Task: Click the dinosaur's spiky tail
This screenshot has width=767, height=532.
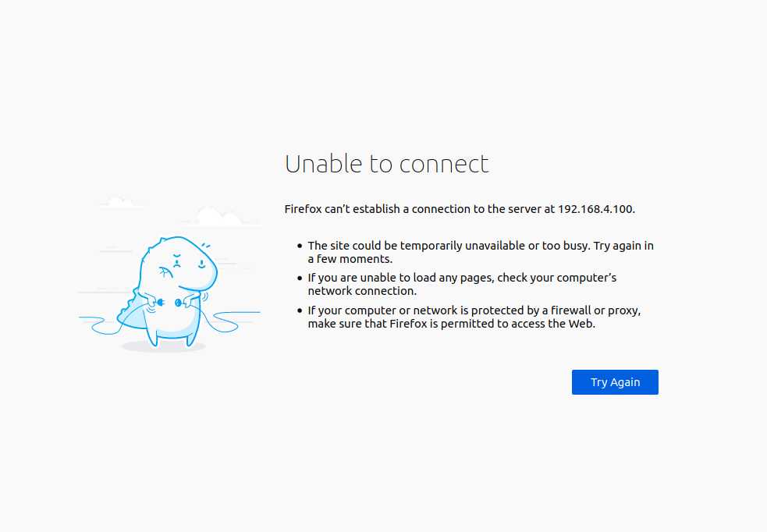Action: [x=130, y=310]
